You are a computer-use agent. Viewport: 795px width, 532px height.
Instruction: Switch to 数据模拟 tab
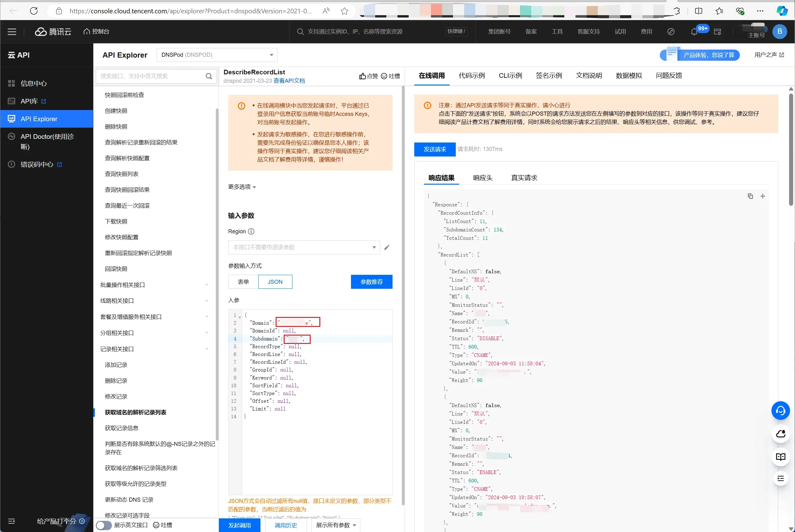point(629,76)
